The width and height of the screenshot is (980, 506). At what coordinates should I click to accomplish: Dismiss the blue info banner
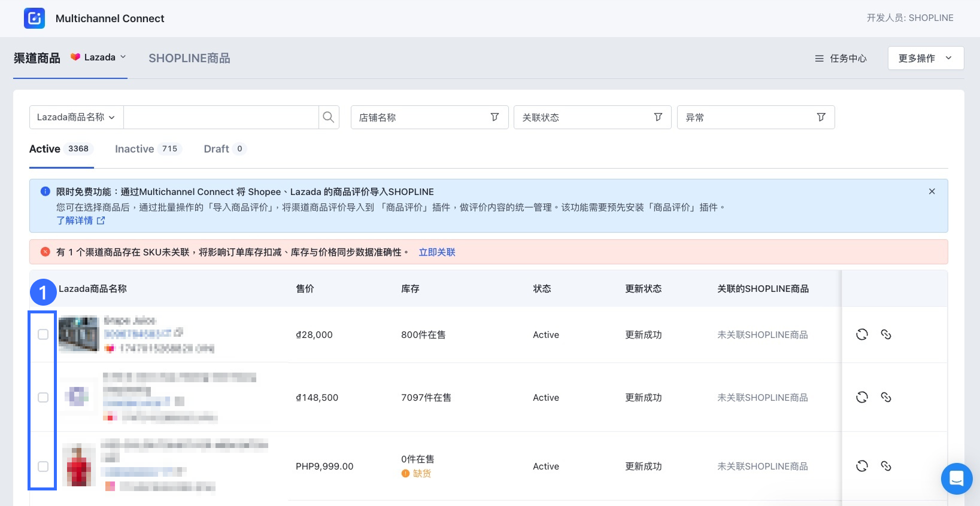tap(932, 191)
